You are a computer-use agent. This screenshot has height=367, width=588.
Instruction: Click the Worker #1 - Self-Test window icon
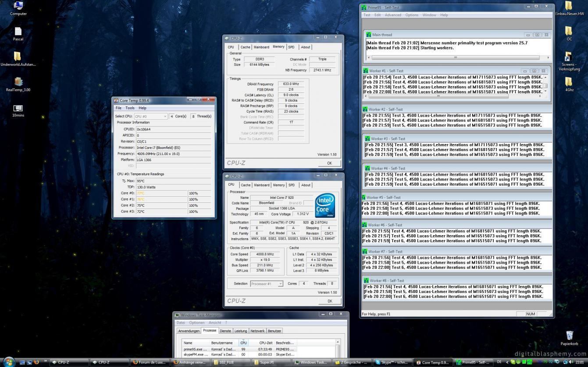365,71
